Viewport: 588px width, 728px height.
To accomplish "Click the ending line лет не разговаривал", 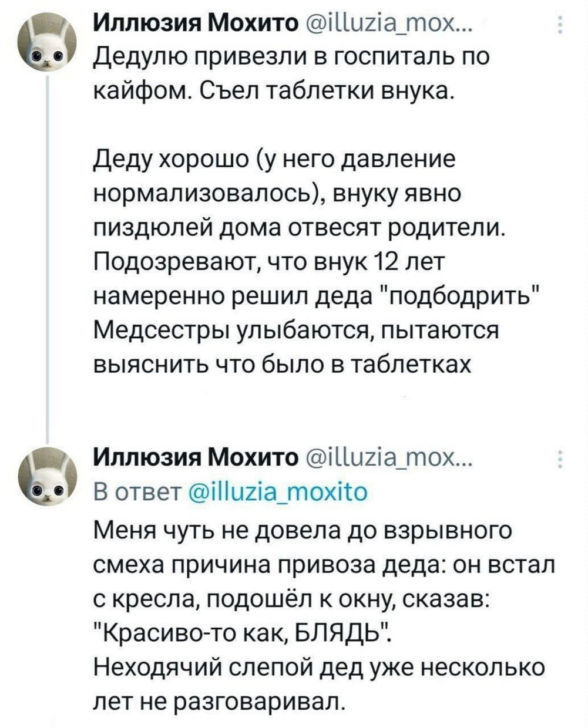I will point(218,700).
